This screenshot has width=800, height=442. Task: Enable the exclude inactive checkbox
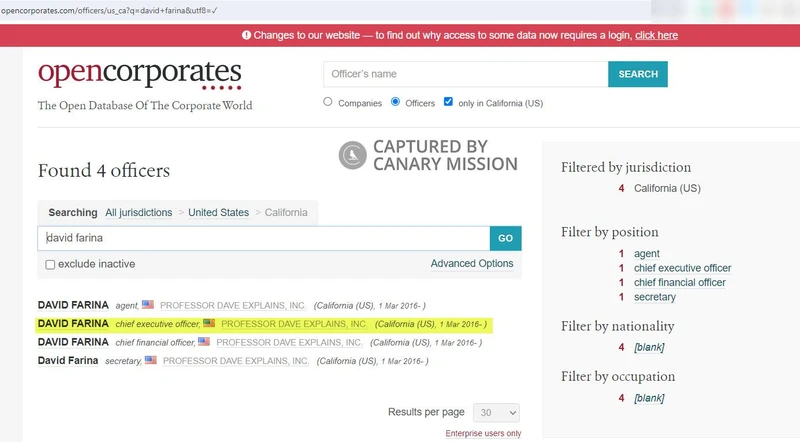(50, 264)
